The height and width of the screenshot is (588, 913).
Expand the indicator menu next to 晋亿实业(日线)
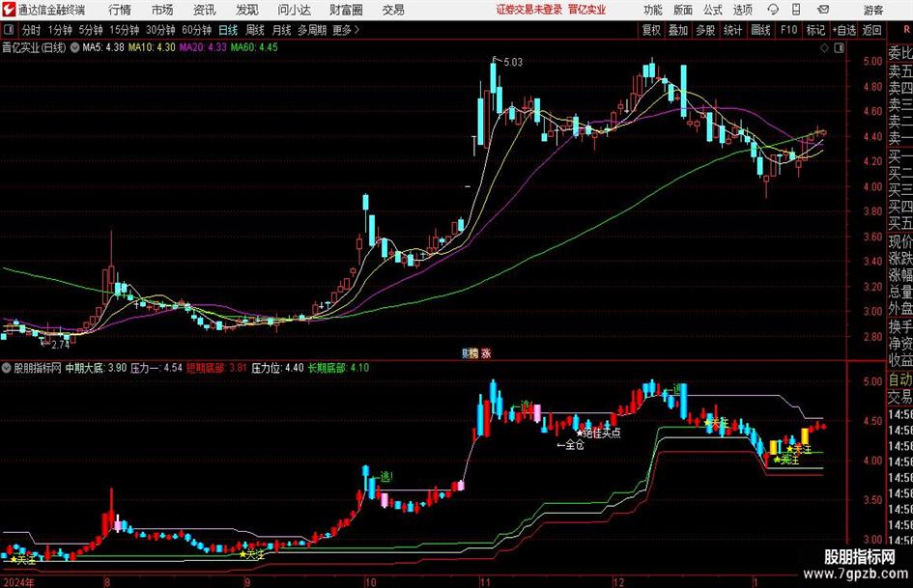point(74,47)
